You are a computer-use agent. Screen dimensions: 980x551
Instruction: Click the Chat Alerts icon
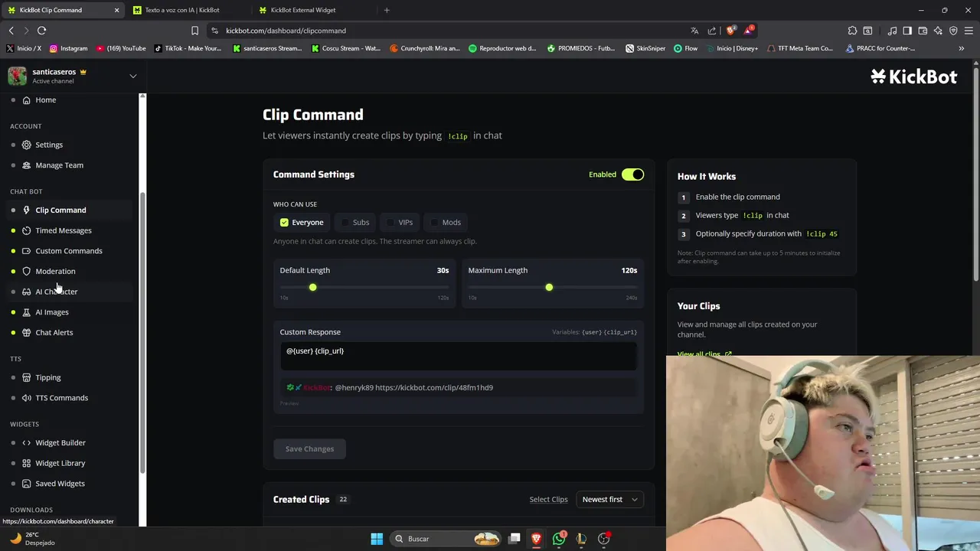27,332
